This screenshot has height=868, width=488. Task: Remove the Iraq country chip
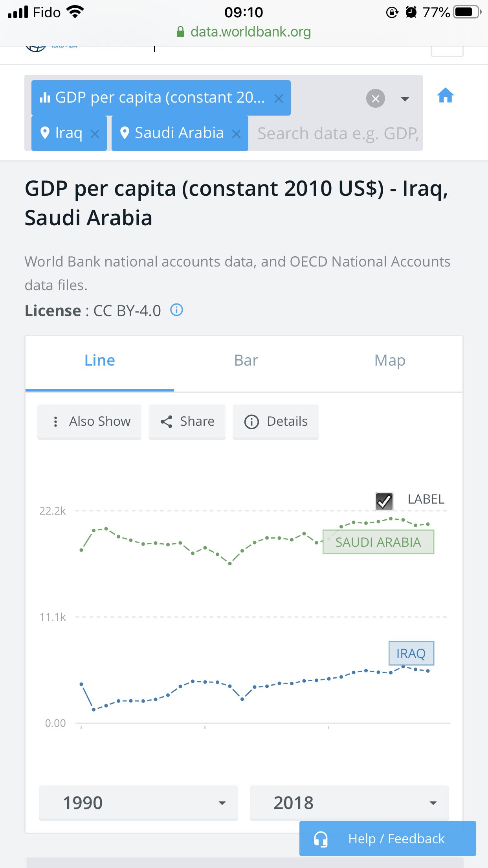[x=95, y=134]
